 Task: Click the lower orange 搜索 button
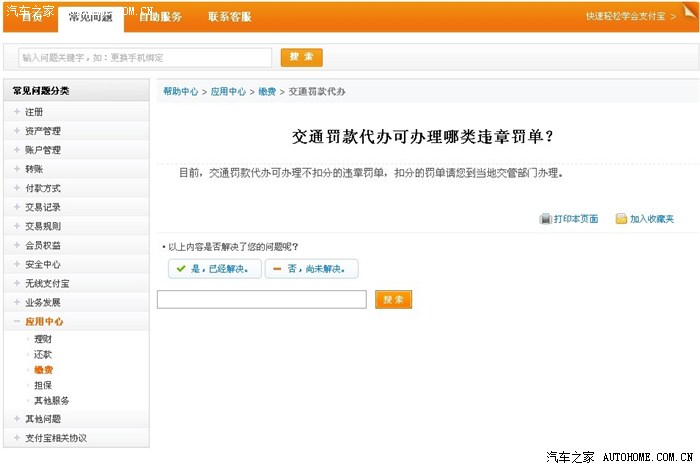(x=393, y=300)
